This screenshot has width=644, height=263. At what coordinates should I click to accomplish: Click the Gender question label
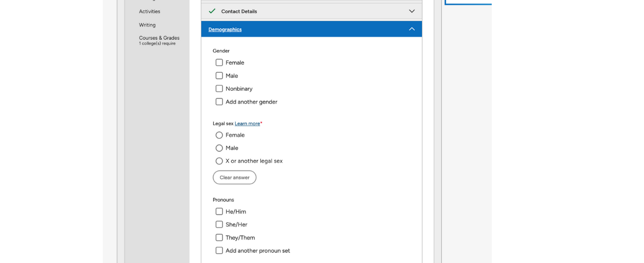click(221, 51)
